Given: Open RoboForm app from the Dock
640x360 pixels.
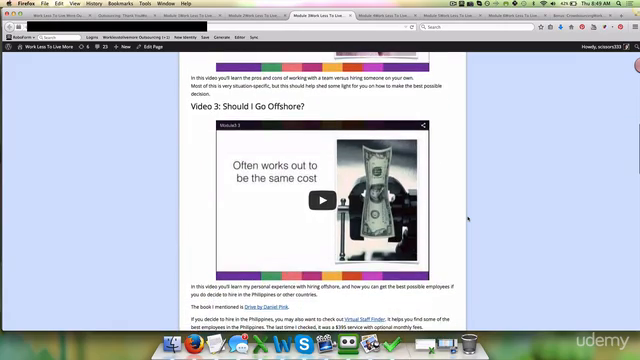Looking at the screenshot, I should point(348,344).
